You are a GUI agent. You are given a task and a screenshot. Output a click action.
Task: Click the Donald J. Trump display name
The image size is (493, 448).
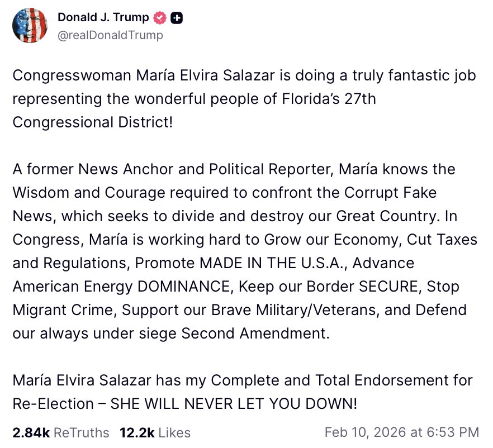click(103, 18)
